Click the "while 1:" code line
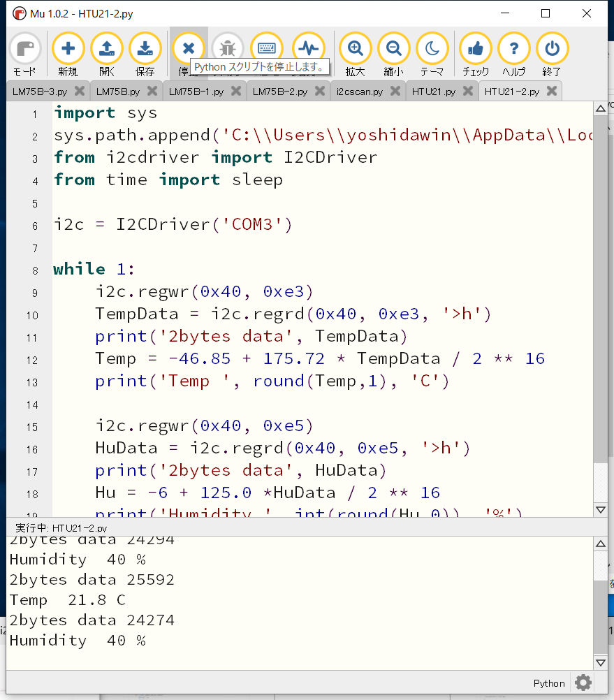The height and width of the screenshot is (700, 614). 94,269
